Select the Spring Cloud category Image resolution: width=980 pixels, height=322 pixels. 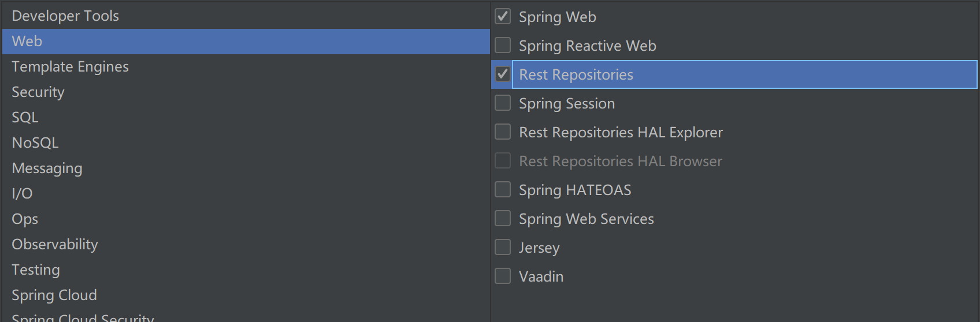coord(54,295)
